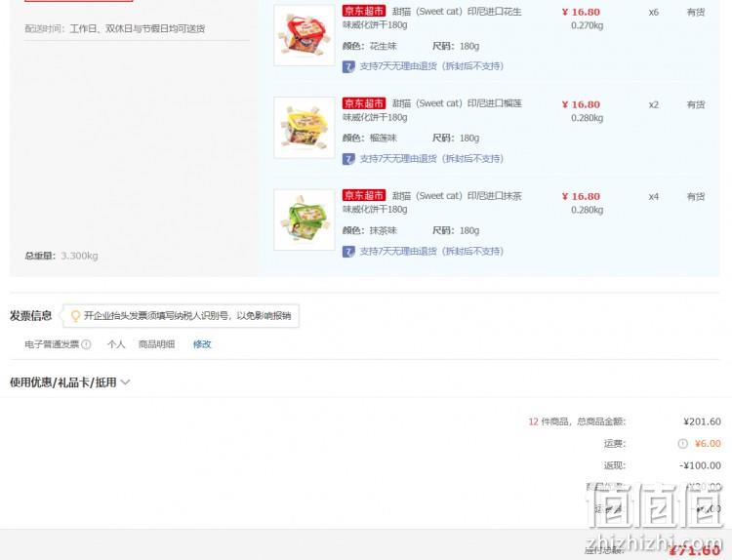Screen dimensions: 732x560
Task: Open the 印尼进口花生味威化饼干 product title link
Action: click(432, 18)
